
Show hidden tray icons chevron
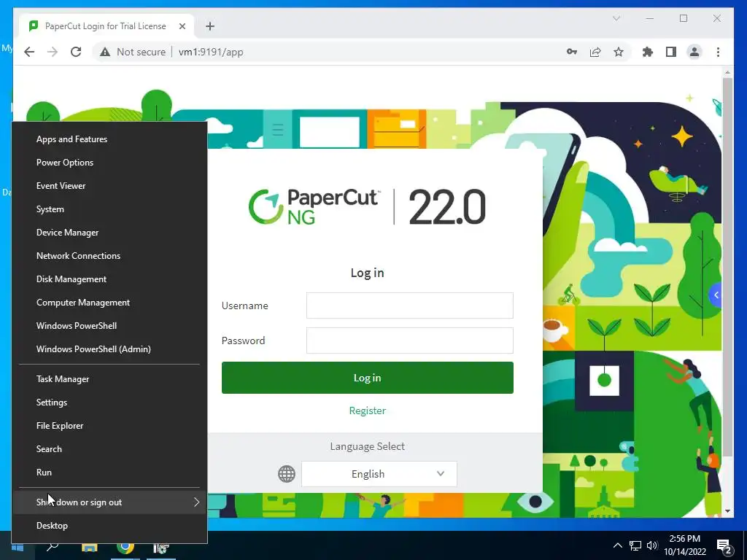point(617,545)
